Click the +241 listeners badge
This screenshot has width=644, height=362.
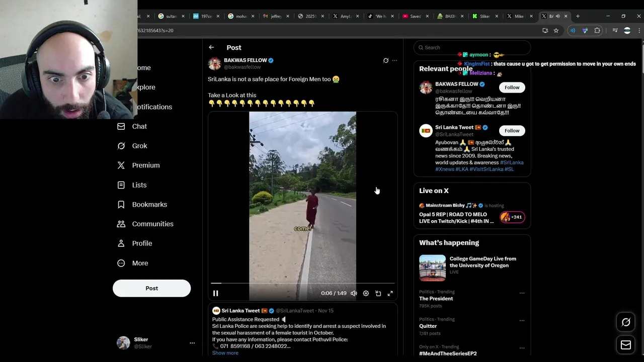[512, 217]
